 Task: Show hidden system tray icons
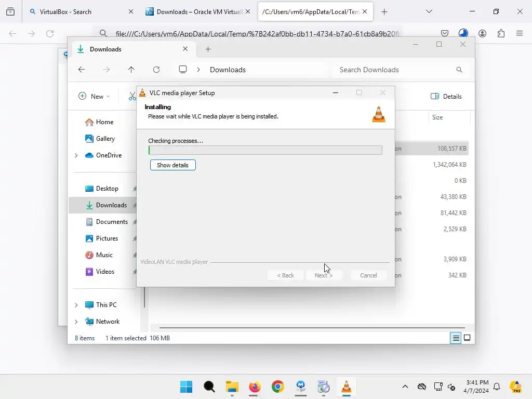405,387
